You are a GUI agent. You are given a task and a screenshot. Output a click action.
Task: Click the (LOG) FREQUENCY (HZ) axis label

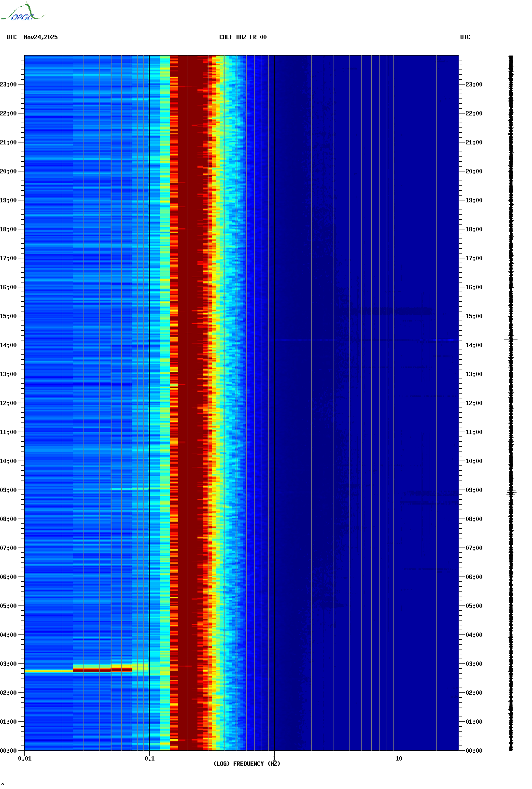[247, 763]
